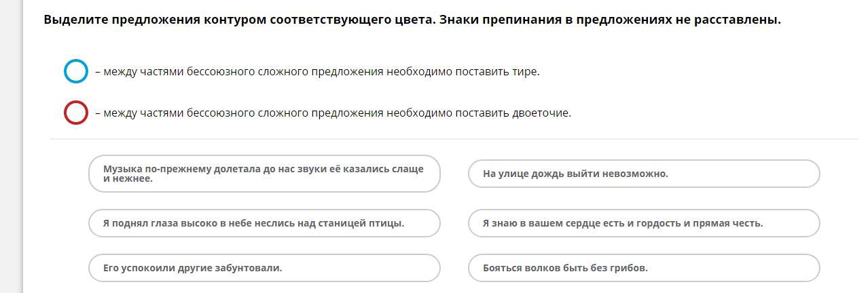Click the sentence starting with 'Музыка по-прежнему долетала'

click(x=264, y=174)
